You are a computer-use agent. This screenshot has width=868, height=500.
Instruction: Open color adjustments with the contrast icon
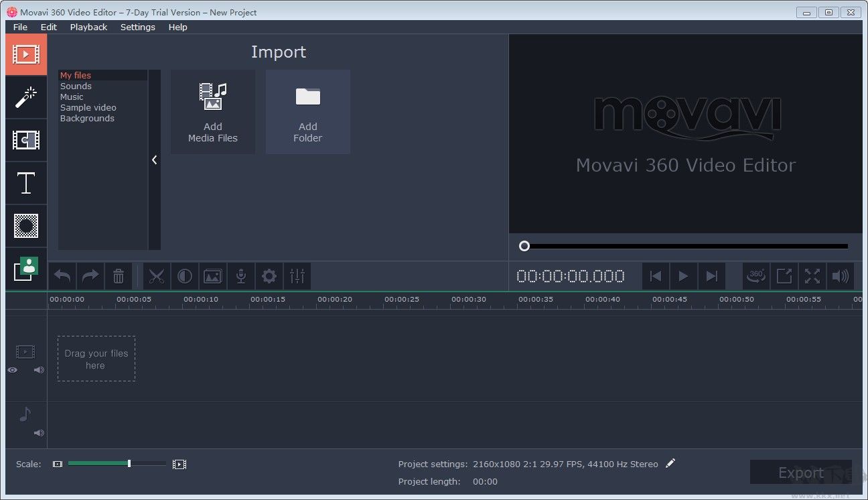point(185,276)
